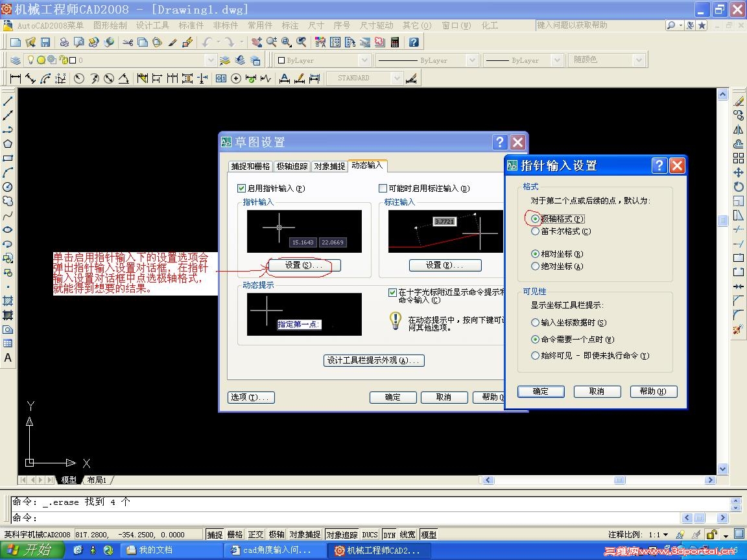Select 绝对坐标 radio button

[535, 266]
